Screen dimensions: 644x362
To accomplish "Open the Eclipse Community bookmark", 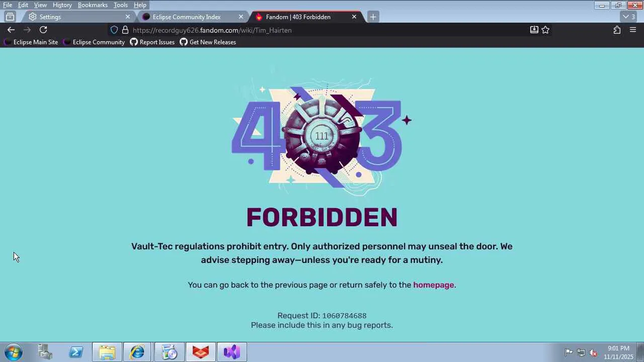I will 94,42.
